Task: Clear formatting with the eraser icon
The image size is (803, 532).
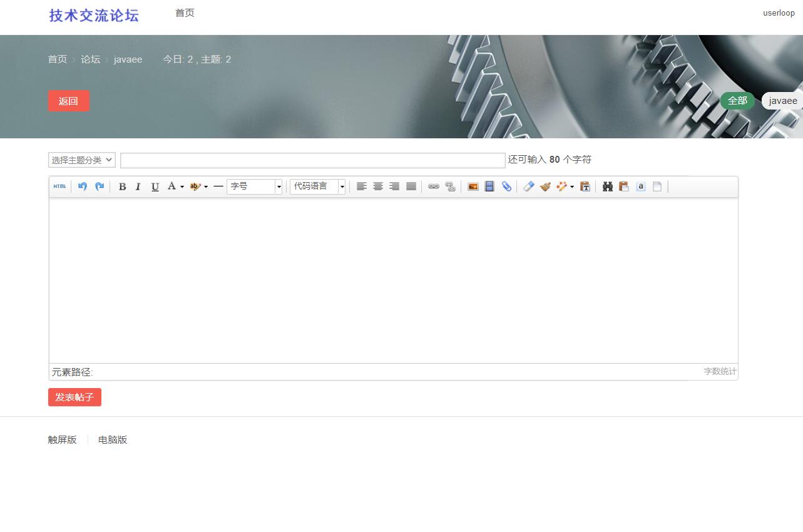Action: (x=529, y=187)
